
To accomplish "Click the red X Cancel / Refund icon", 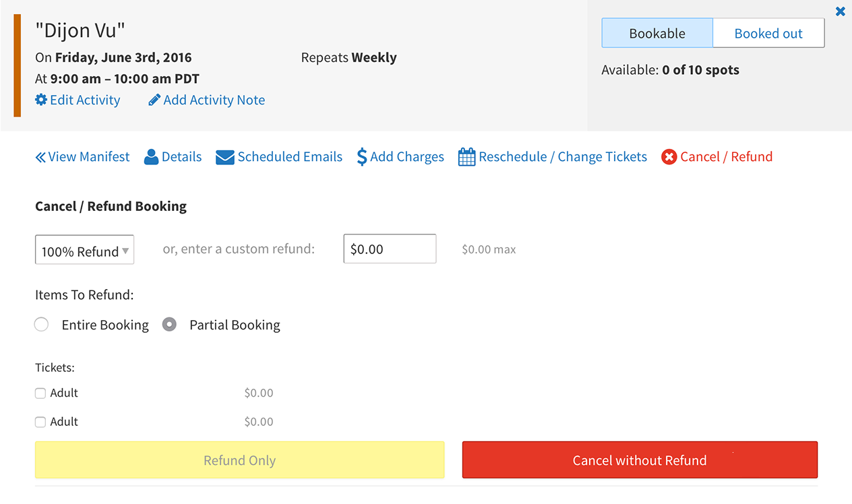I will point(669,157).
